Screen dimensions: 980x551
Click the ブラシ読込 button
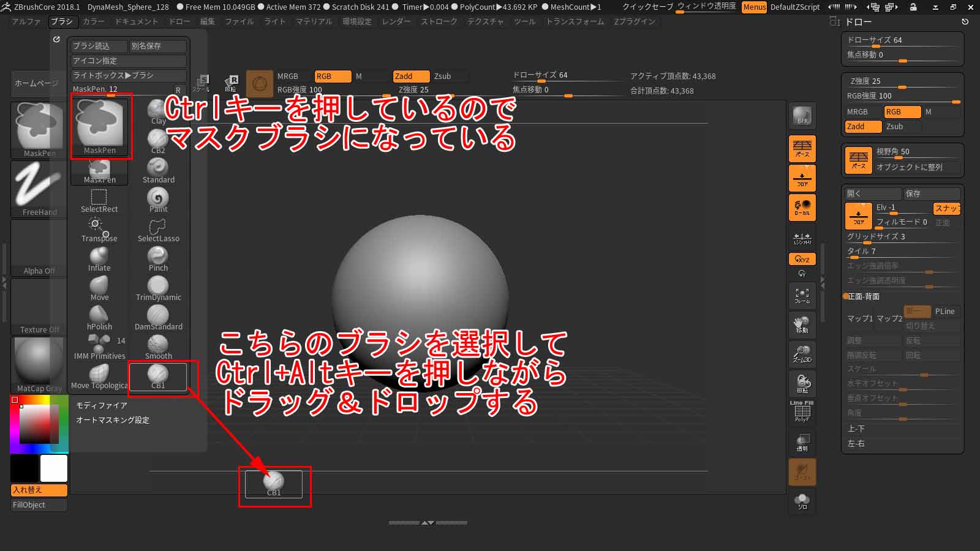99,46
